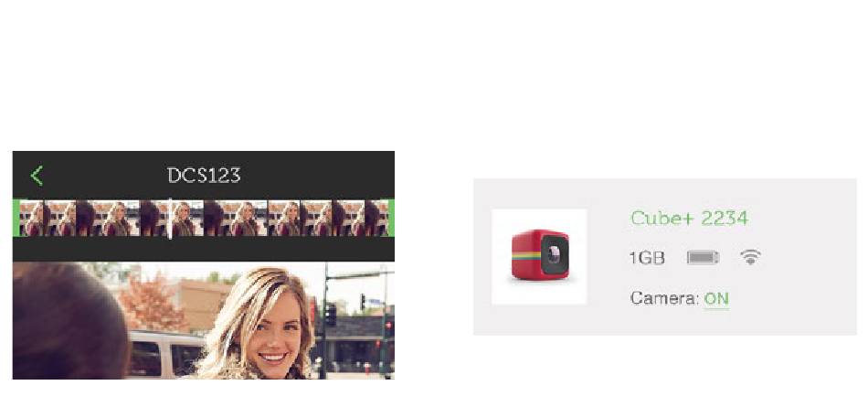Tap the white van in the preview
The image size is (868, 407).
165,355
